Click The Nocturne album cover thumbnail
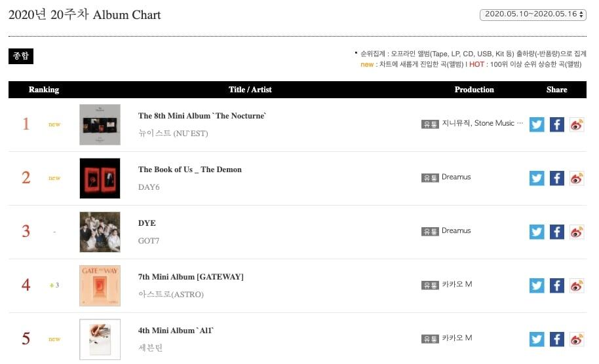The width and height of the screenshot is (599, 364). pos(100,124)
